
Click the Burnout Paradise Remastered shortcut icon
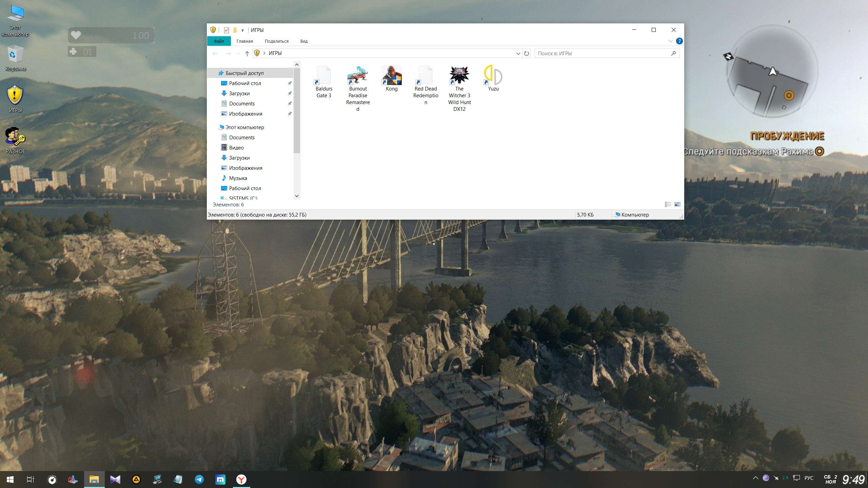358,75
